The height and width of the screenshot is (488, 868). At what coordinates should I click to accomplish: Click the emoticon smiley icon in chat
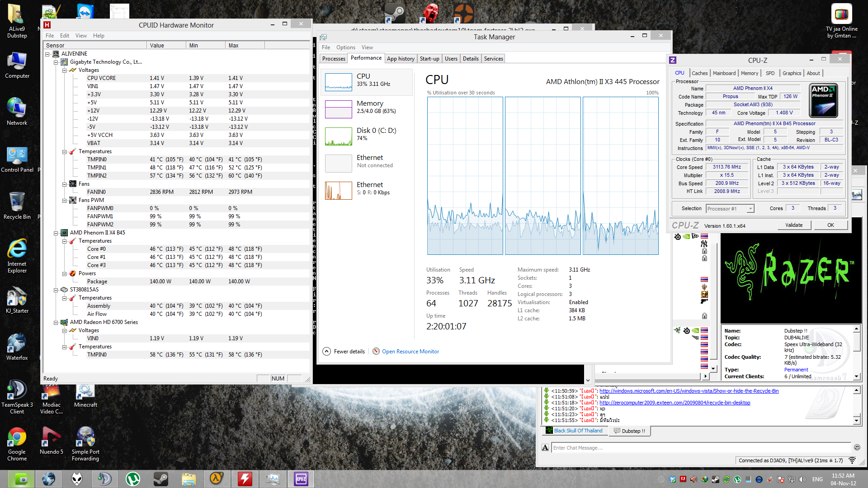pyautogui.click(x=857, y=447)
